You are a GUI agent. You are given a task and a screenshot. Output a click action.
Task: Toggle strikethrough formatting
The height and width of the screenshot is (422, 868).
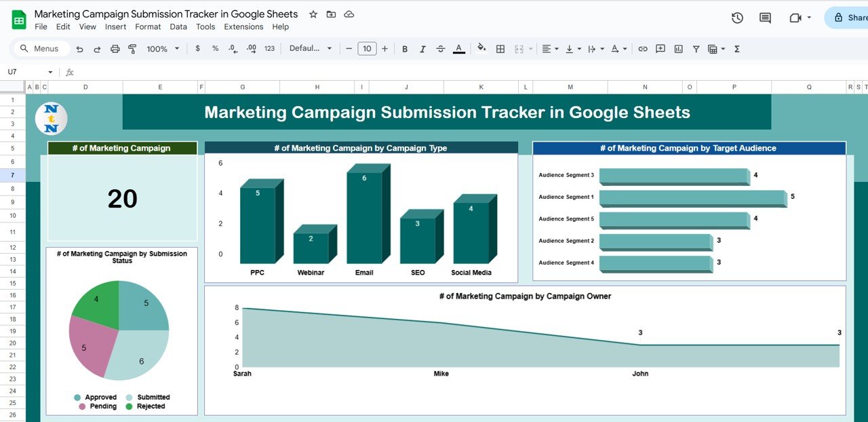[x=441, y=49]
